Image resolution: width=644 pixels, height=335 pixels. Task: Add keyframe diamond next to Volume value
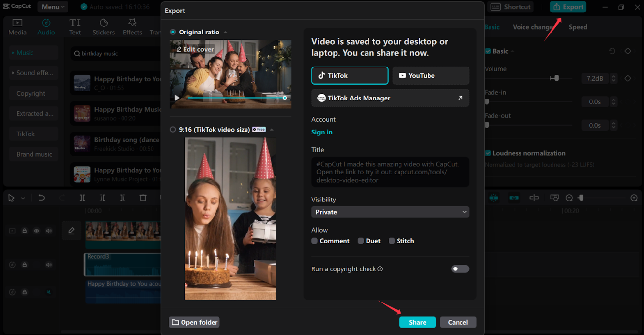coord(628,78)
